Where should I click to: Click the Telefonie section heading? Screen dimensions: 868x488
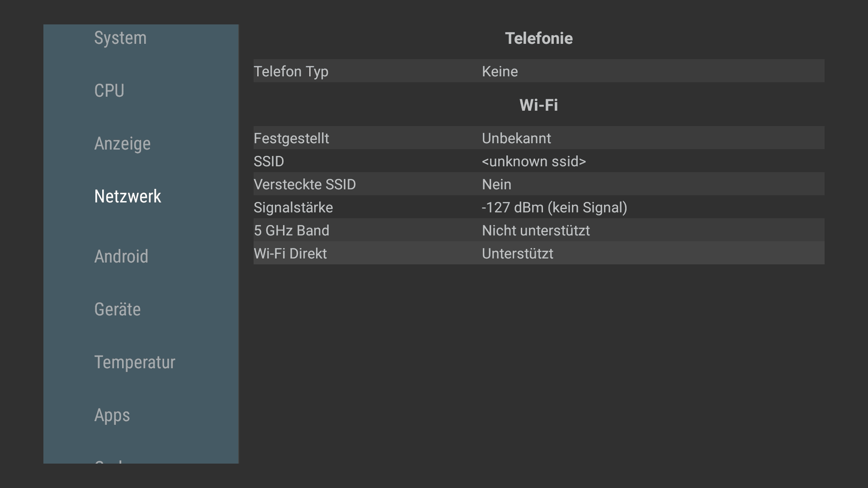click(539, 38)
